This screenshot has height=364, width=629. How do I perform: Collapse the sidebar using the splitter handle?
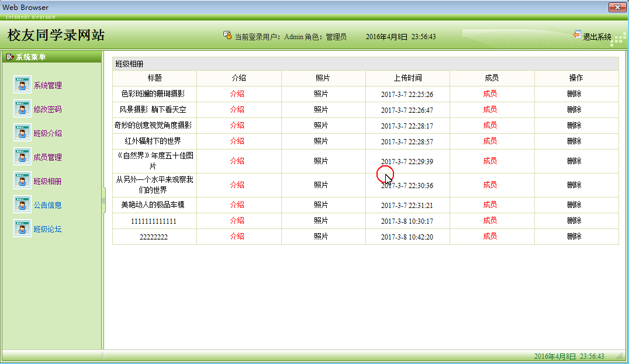pos(103,200)
